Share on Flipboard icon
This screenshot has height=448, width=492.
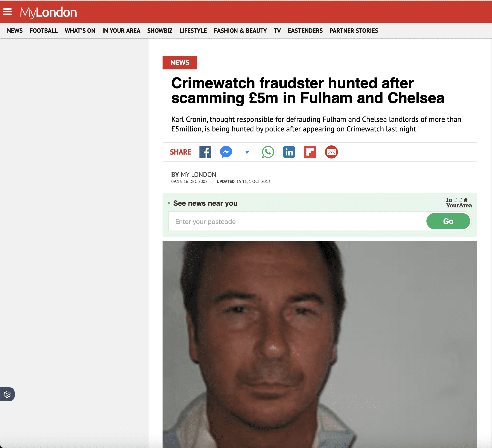(310, 152)
